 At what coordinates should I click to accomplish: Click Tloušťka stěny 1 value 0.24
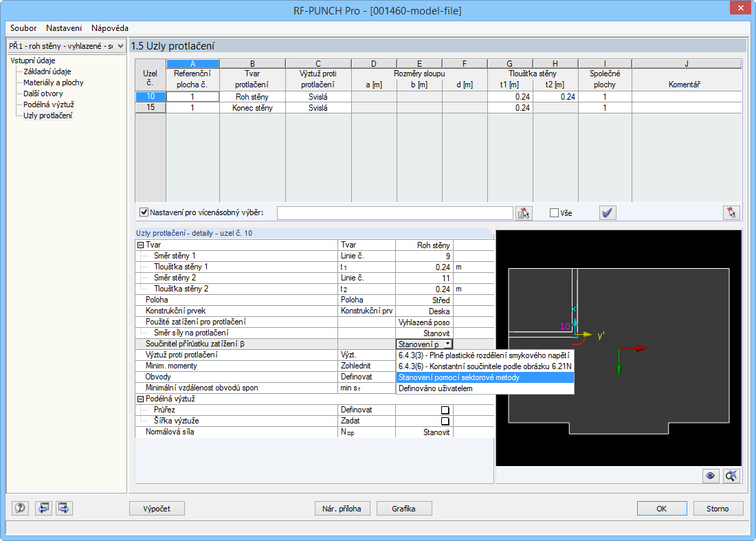coord(424,267)
